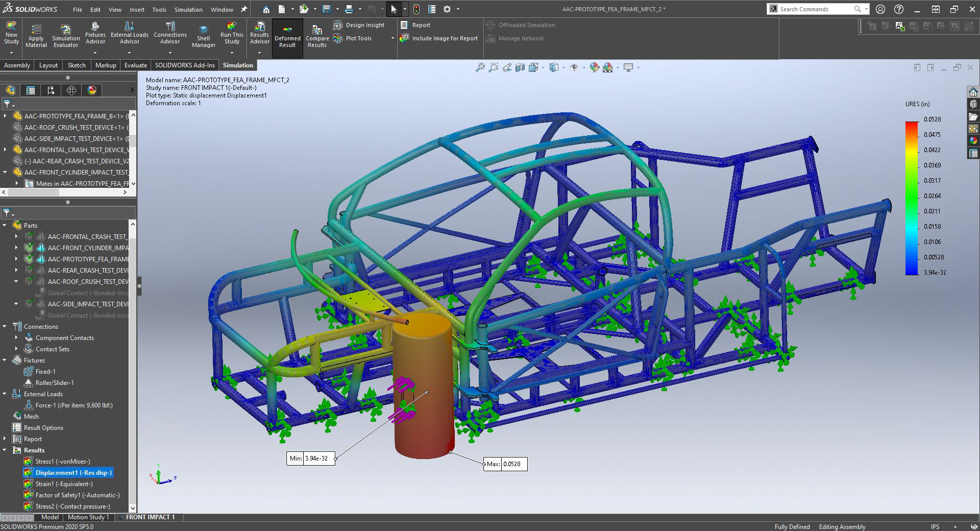Select the Zoom to Area tool
980x531 pixels.
click(493, 67)
